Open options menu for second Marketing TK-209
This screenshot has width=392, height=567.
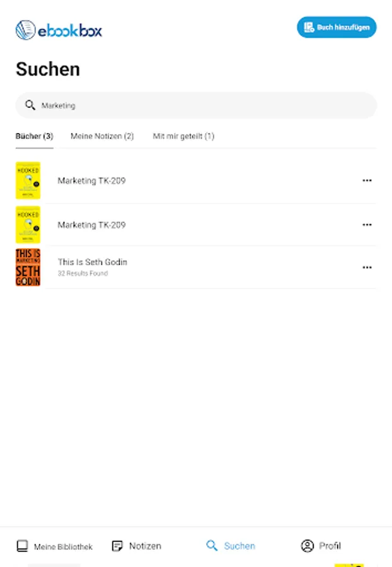click(367, 225)
